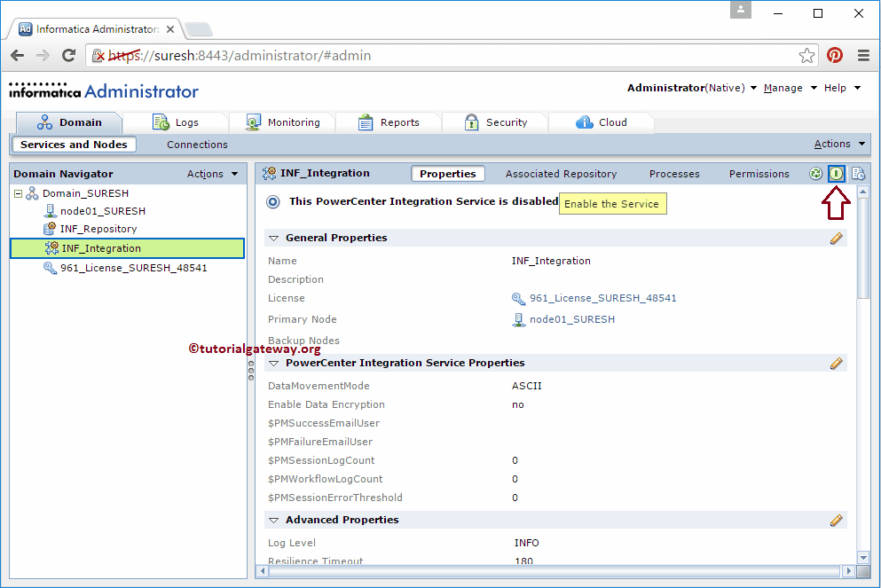881x588 pixels.
Task: Open the Manage dropdown menu
Action: [783, 88]
